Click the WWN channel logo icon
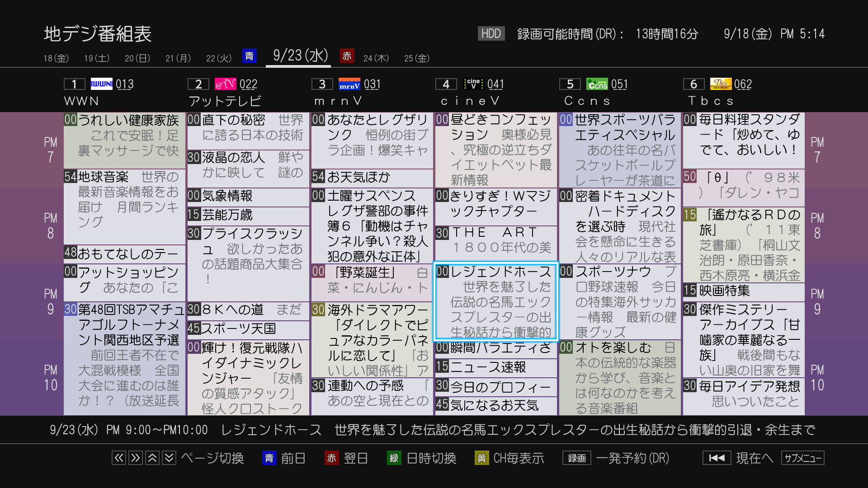 (x=101, y=84)
